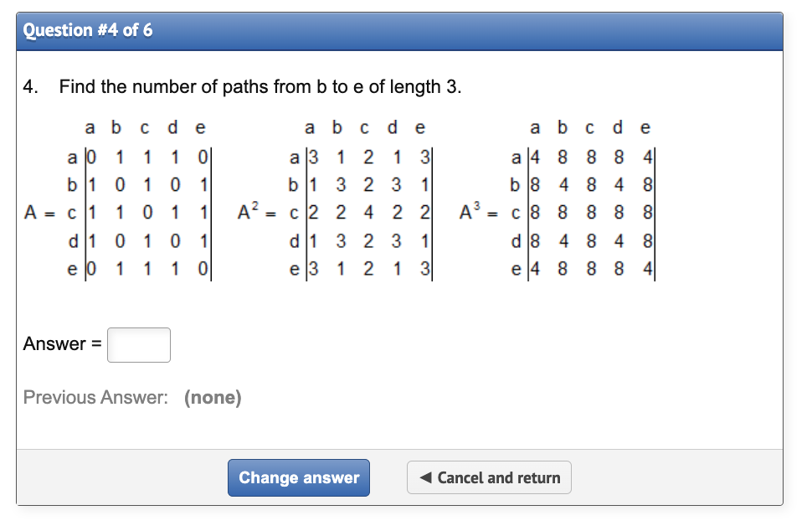
Task: Click the value 8 at row b, column e of A³
Action: [x=645, y=183]
